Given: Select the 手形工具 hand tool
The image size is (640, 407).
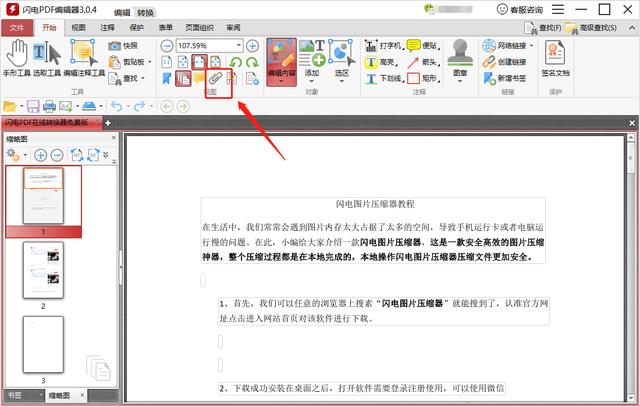Looking at the screenshot, I should point(17,58).
